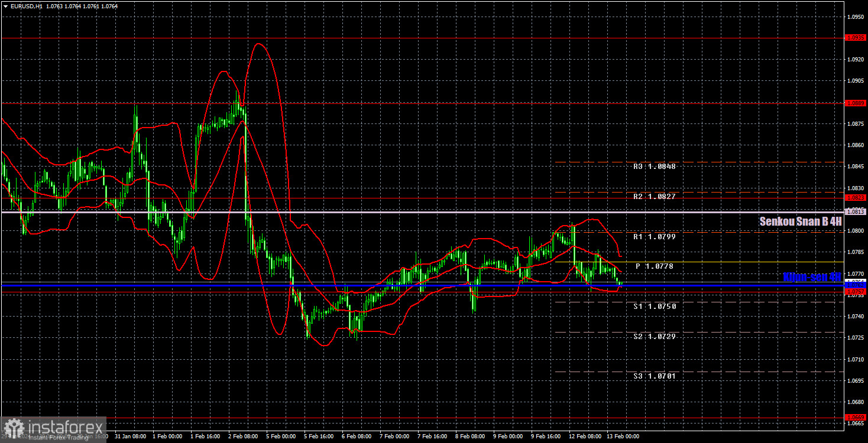Screen dimensions: 868x443
Task: Click the 1 Feb 00:00 time label
Action: [166, 437]
